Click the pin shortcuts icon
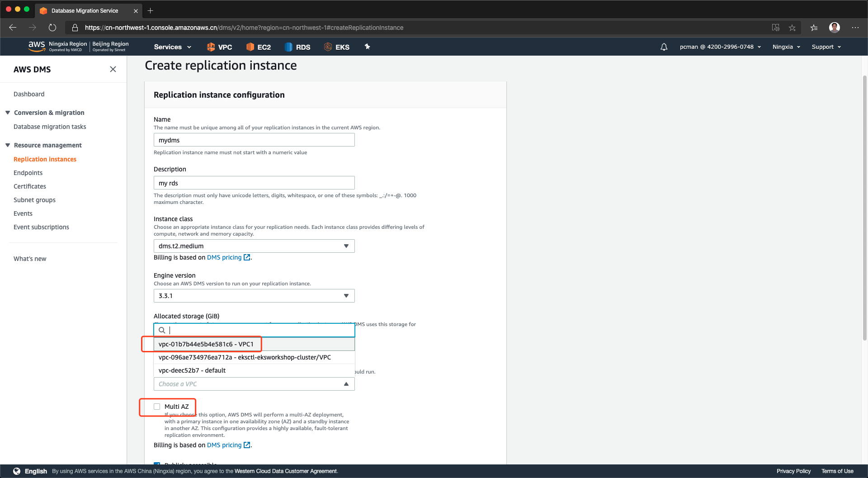868x478 pixels. click(x=367, y=47)
